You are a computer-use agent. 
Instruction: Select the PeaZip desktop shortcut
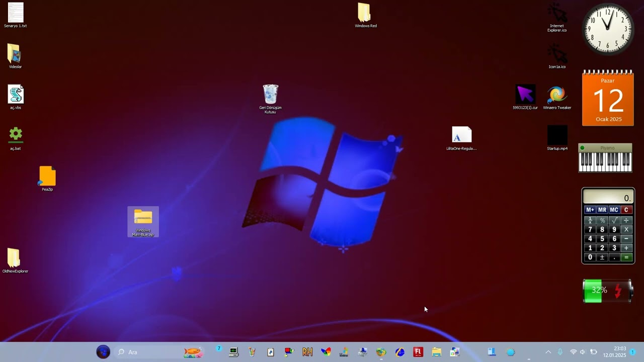[x=47, y=178]
